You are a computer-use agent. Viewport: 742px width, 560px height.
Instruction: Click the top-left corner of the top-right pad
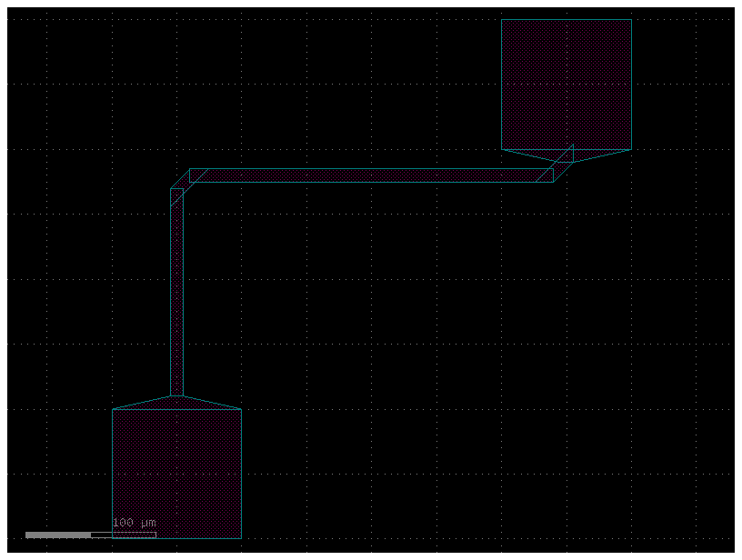pos(502,19)
